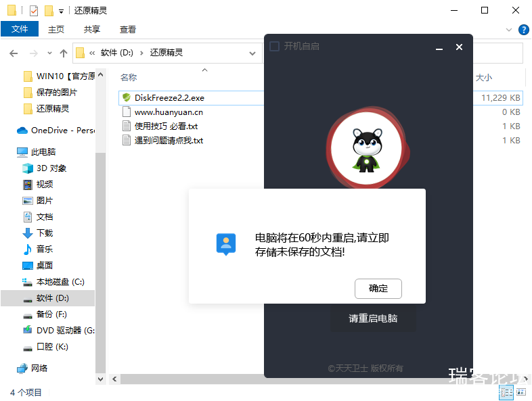
Task: Click the DVD 驱动器 drive icon
Action: [28, 331]
